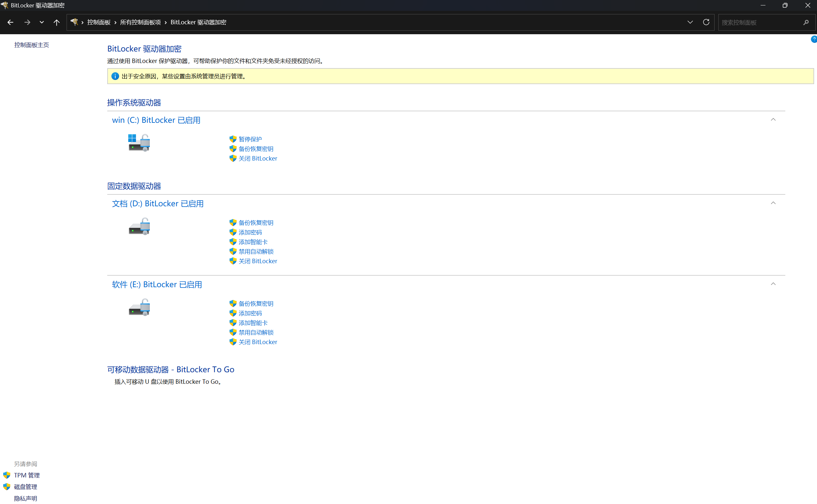Click inside the 搜索控制面板 search box
817x504 pixels.
pyautogui.click(x=761, y=22)
